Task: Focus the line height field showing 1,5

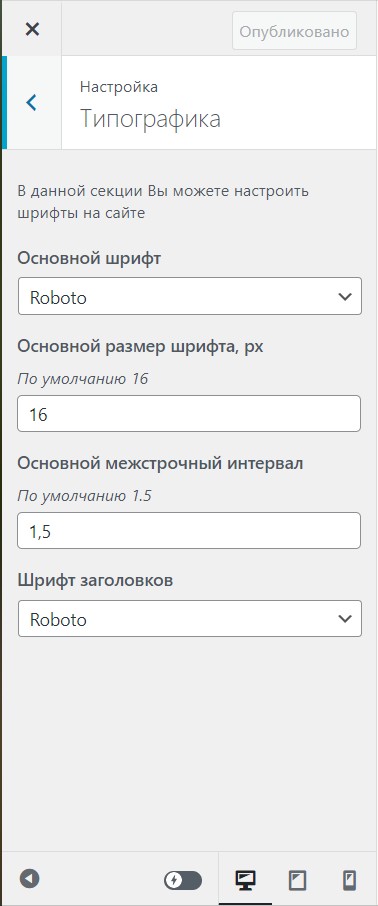Action: tap(189, 530)
